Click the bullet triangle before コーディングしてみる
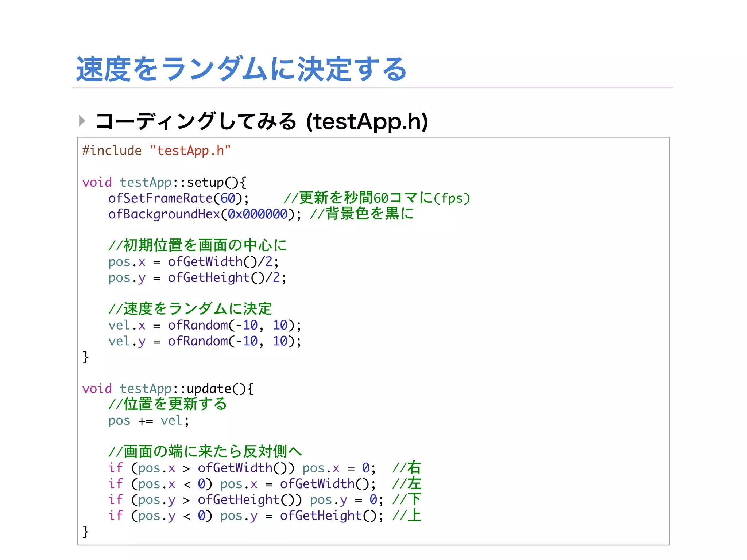Image resolution: width=747 pixels, height=560 pixels. point(82,121)
